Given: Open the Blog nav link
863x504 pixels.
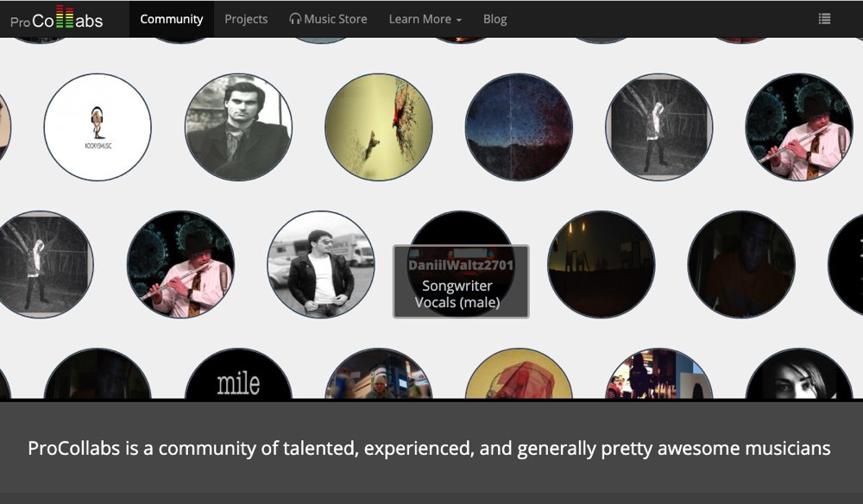Looking at the screenshot, I should coord(495,19).
